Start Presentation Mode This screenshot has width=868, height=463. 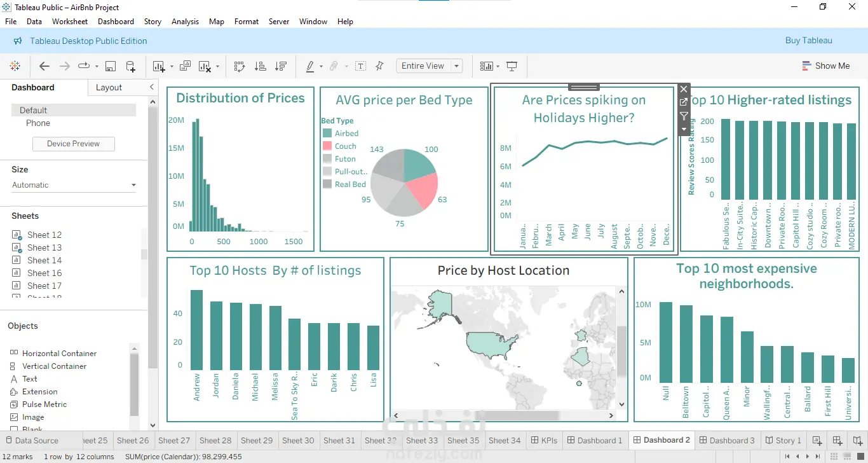tap(512, 66)
